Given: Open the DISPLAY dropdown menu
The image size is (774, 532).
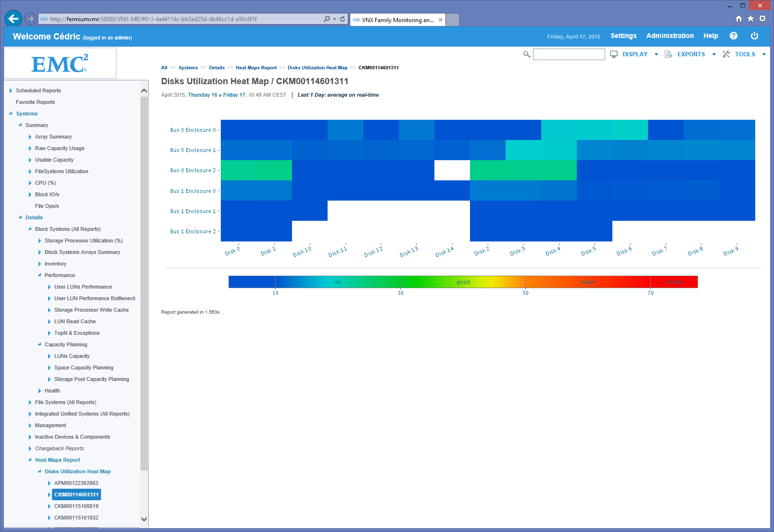Looking at the screenshot, I should [634, 54].
